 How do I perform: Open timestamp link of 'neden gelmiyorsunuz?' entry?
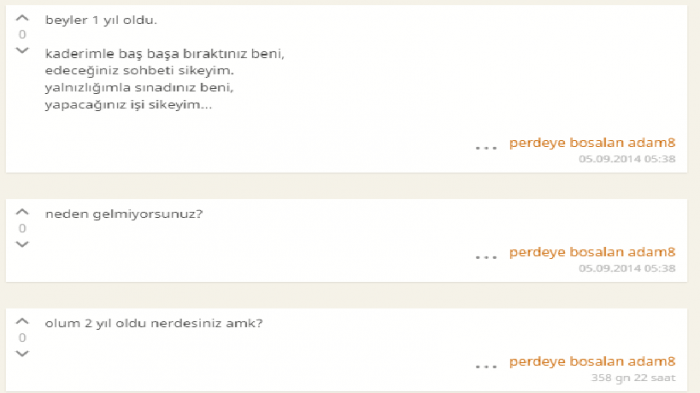[x=627, y=268]
